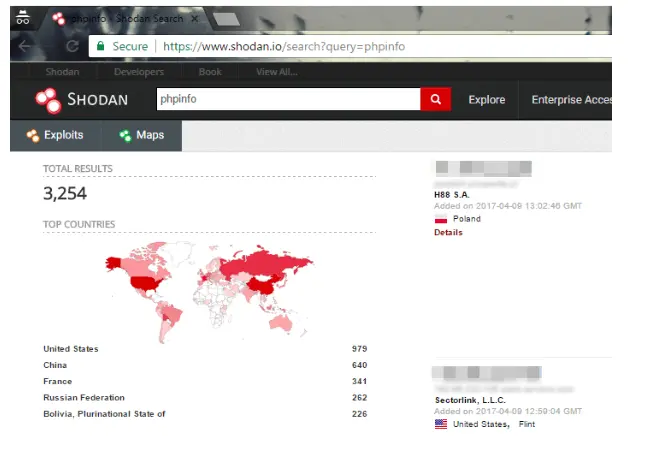646x458 pixels.
Task: Click the Sectorlink, L.L.C. organization name
Action: [x=470, y=400]
